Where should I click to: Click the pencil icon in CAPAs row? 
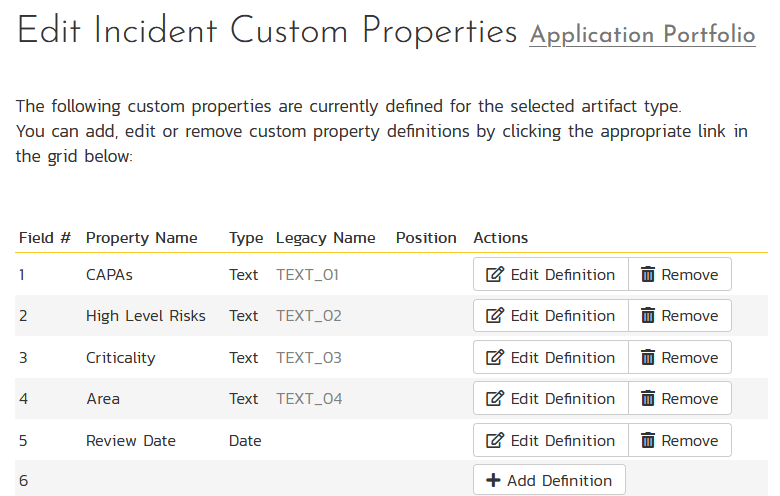point(494,275)
